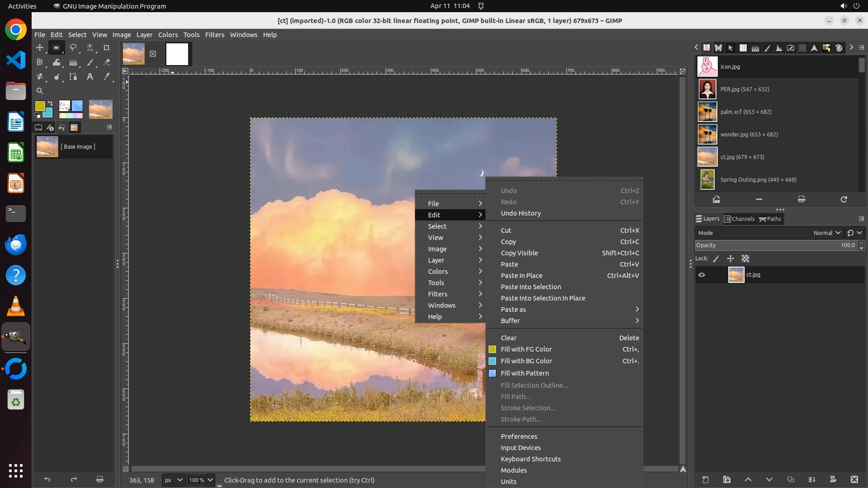Open the layer Mode Normal dropdown
Viewport: 868px width, 488px height.
826,233
